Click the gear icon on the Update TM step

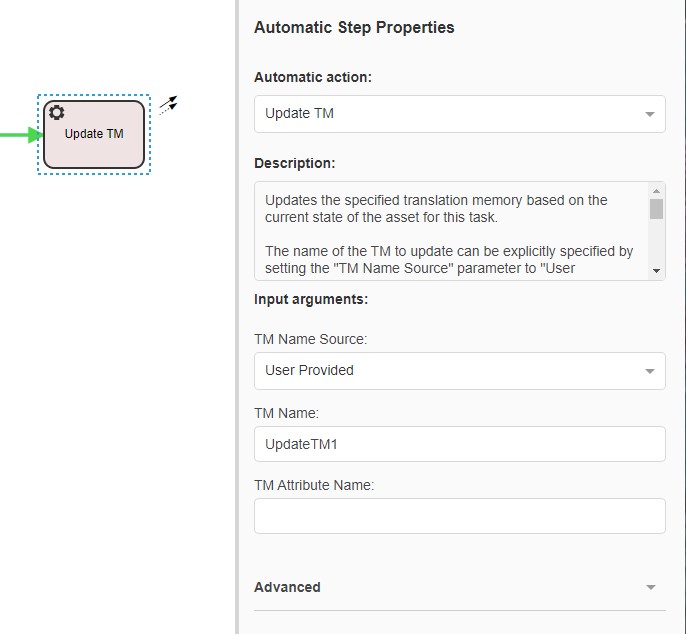coord(57,113)
